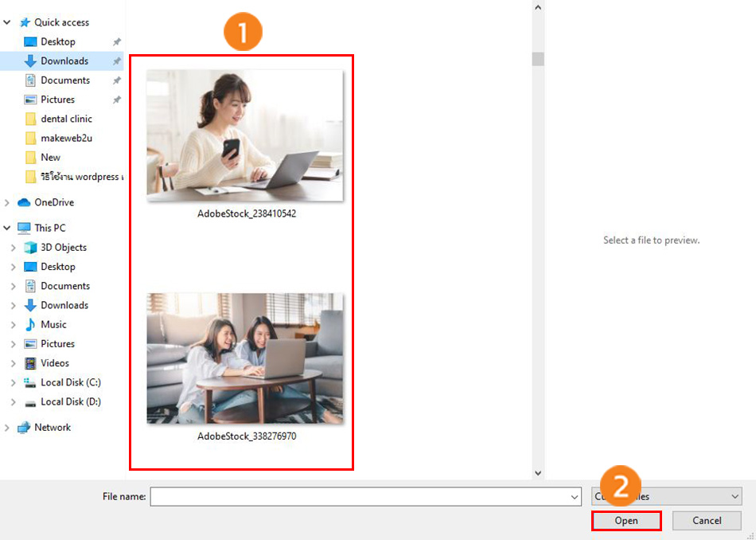Expand the OneDrive tree node
This screenshot has width=756, height=540.
7,202
